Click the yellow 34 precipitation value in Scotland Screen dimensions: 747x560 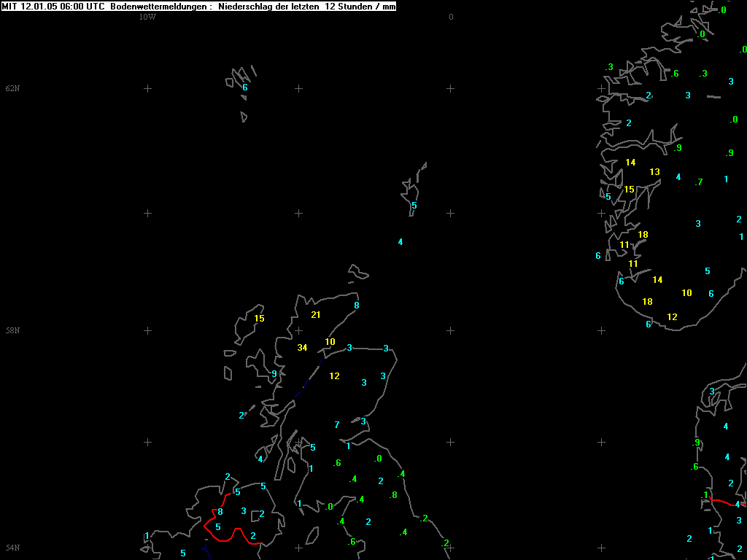click(302, 348)
